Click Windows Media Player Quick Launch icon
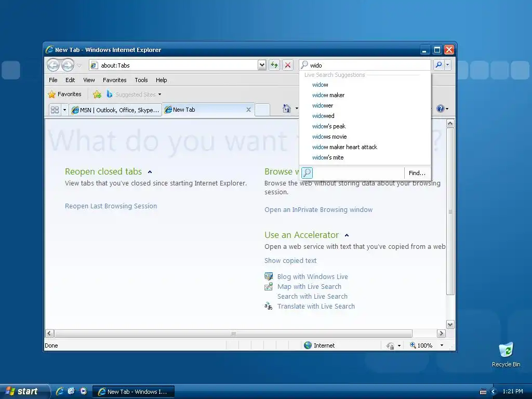Screen dimensions: 532x399 84,391
